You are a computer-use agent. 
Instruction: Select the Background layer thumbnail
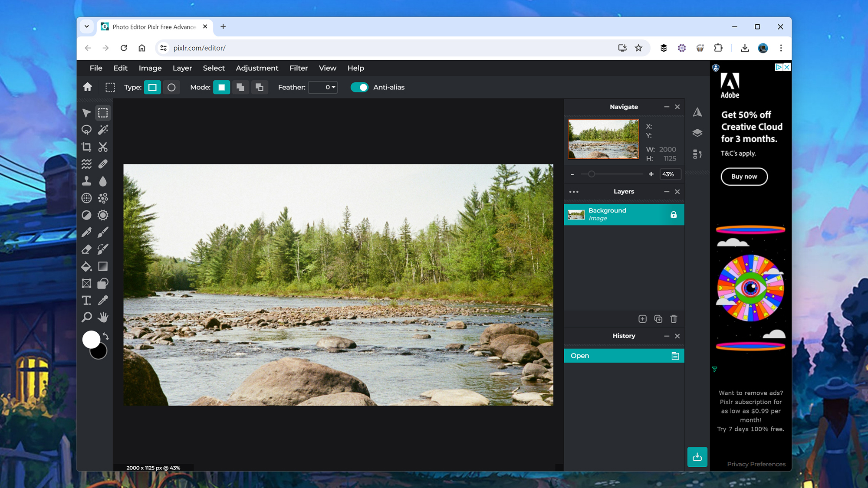575,214
